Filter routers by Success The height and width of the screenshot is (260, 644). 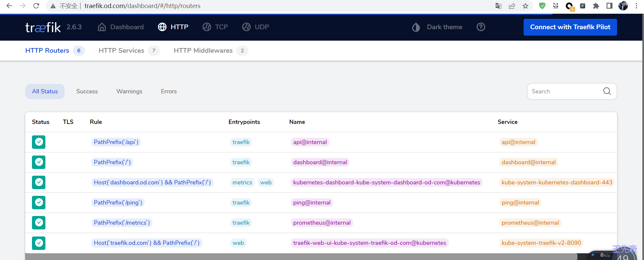tap(87, 91)
